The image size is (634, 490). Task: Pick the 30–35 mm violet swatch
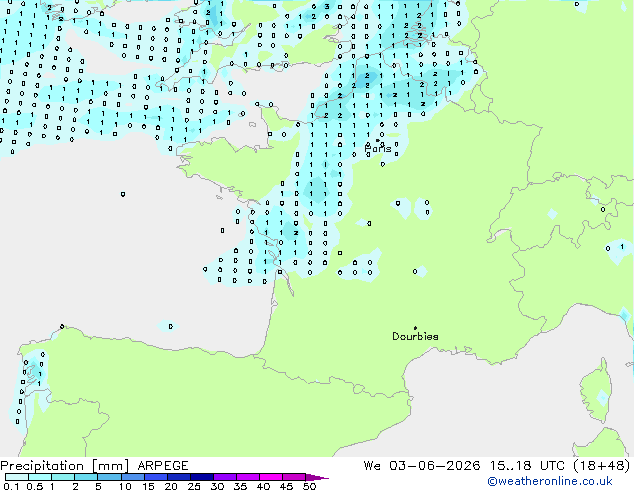[224, 477]
